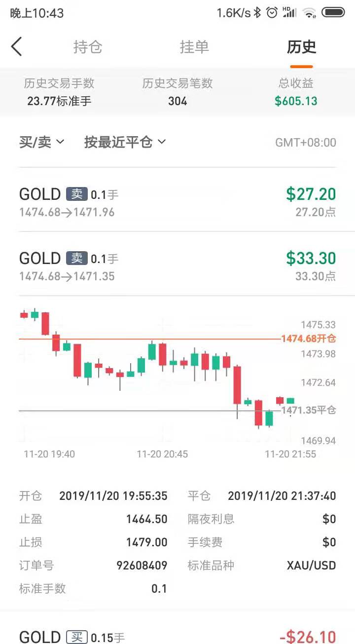Viewport: 355px width, 644px height.
Task: Tap the battery status icon
Action: 333,13
